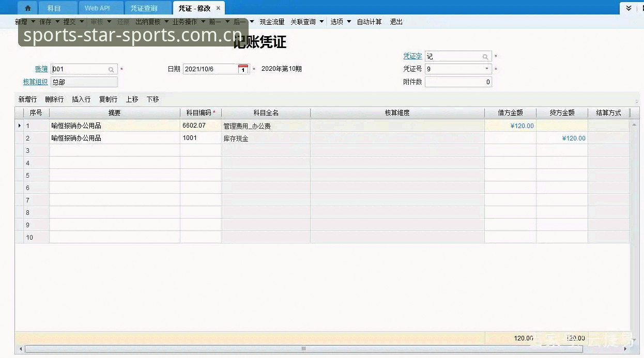644x358 pixels.
Task: Click the 科目全名 column header
Action: click(x=266, y=113)
